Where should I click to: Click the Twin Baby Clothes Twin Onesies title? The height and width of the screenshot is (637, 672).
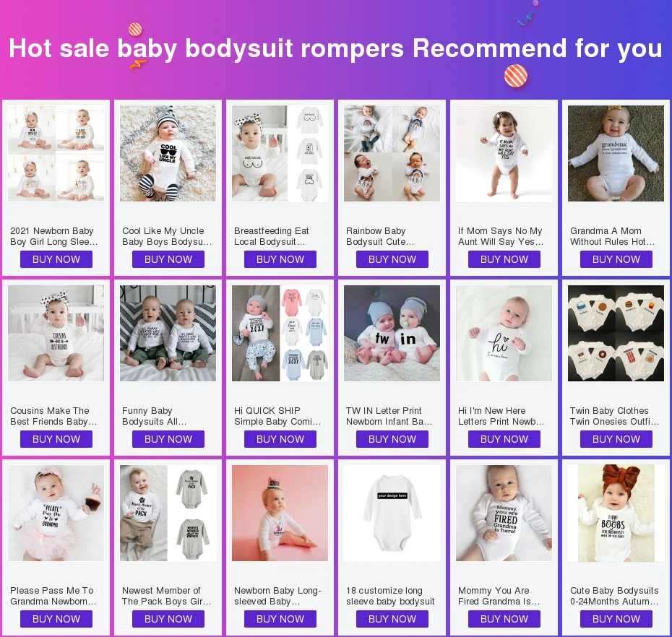click(614, 416)
